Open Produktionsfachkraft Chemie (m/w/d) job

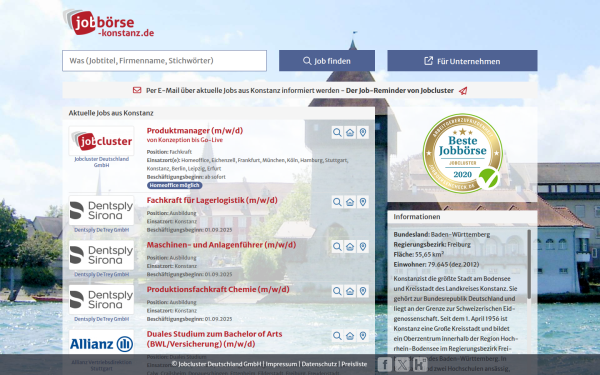coord(218,289)
